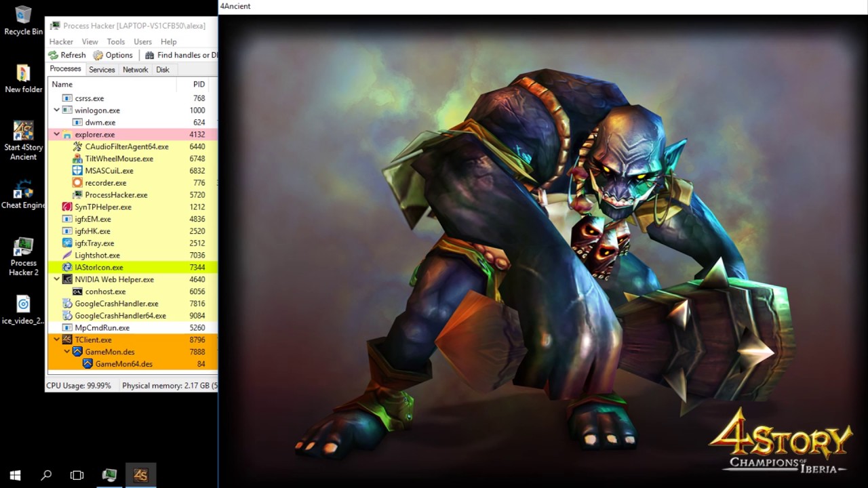Viewport: 868px width, 488px height.
Task: Select the recorder.exe process
Action: pos(133,182)
